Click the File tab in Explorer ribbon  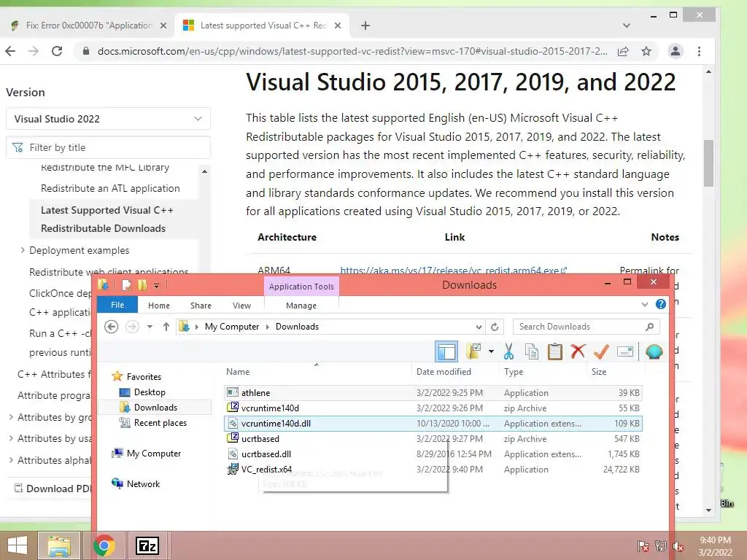click(117, 305)
